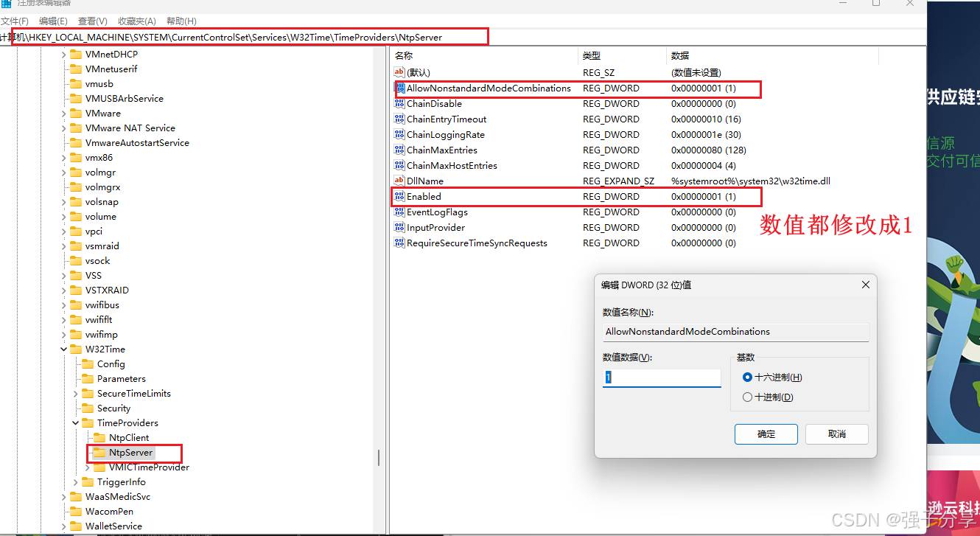Select the 十六进制(H) hexadecimal radio button
The width and height of the screenshot is (980, 536).
point(747,377)
